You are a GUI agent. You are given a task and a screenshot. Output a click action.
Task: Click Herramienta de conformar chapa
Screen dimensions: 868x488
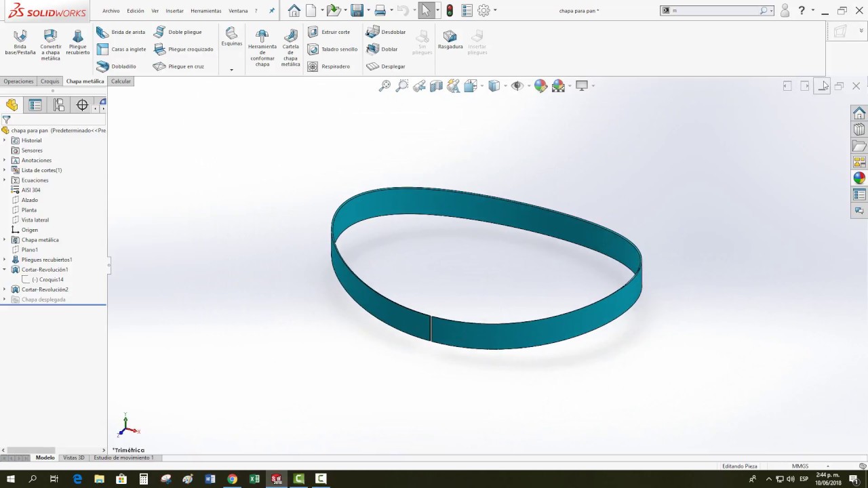[262, 47]
